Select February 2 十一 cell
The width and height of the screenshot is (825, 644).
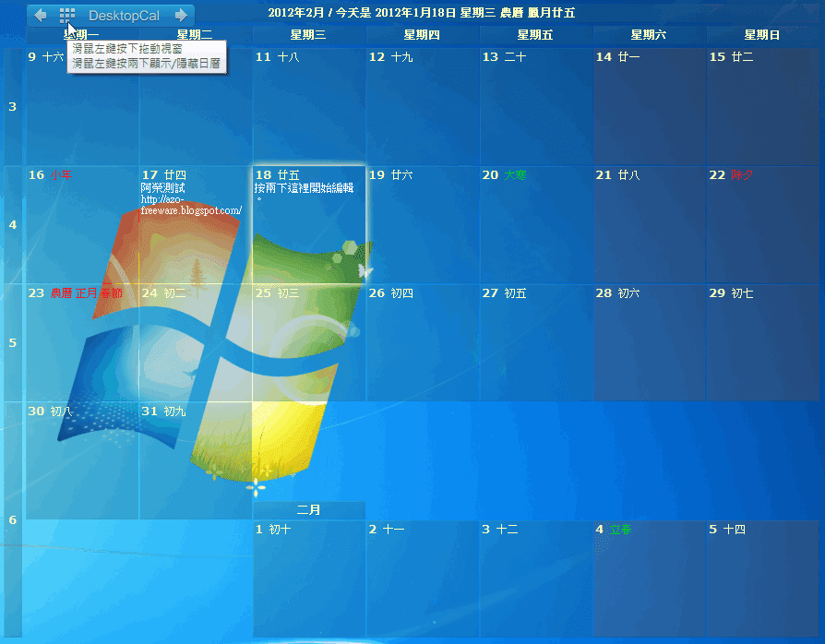pyautogui.click(x=423, y=578)
